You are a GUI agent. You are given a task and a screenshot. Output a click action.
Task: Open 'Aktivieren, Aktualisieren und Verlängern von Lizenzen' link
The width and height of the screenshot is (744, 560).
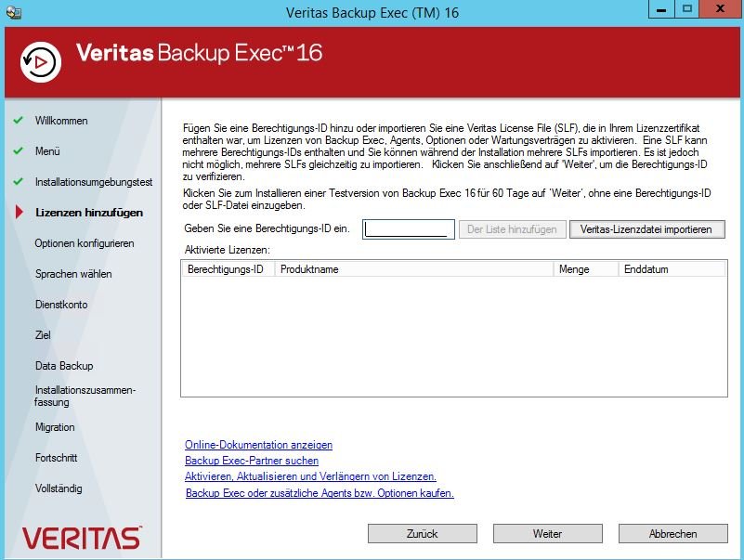pos(310,476)
